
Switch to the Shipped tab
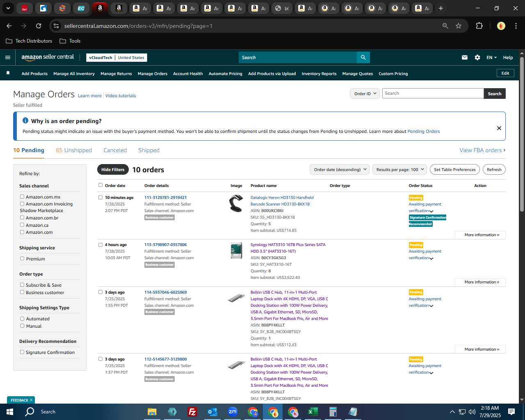(x=149, y=150)
